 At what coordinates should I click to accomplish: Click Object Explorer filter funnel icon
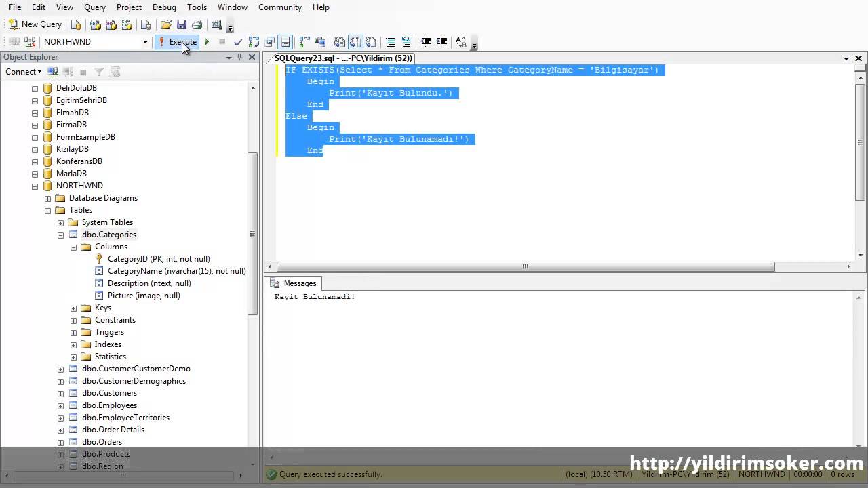pyautogui.click(x=99, y=72)
